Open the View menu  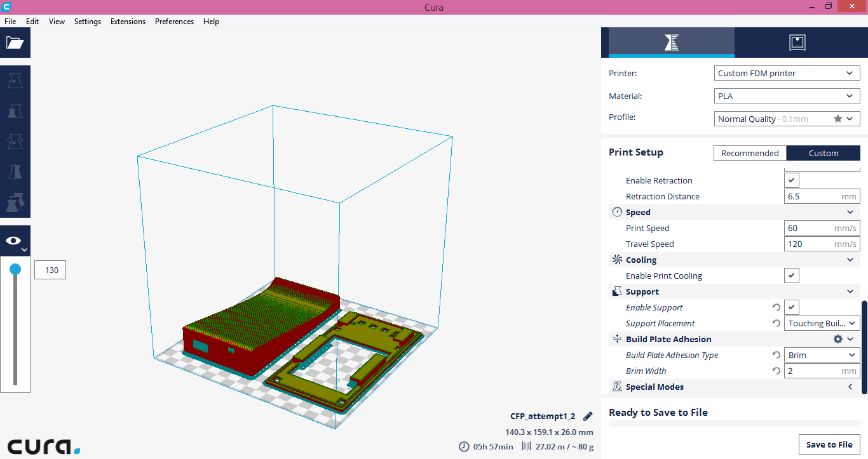click(57, 21)
